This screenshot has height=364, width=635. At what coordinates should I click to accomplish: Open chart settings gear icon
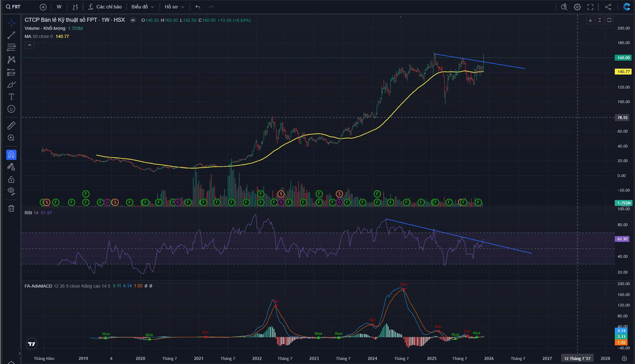(577, 7)
